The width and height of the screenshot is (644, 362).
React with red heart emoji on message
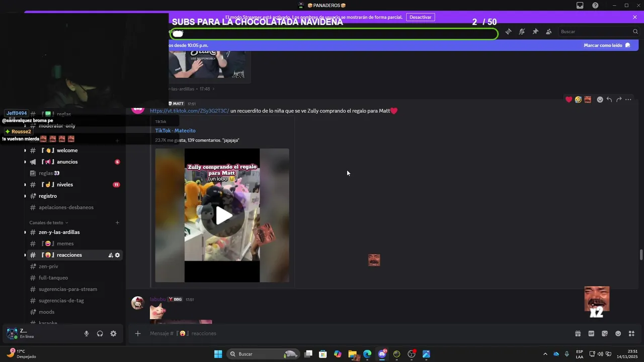click(569, 100)
